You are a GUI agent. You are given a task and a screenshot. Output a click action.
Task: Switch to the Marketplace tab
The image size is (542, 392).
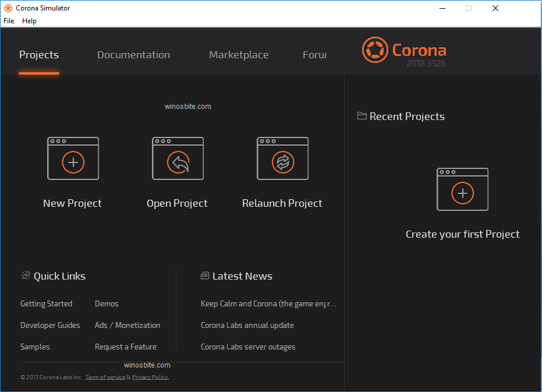[x=239, y=55]
